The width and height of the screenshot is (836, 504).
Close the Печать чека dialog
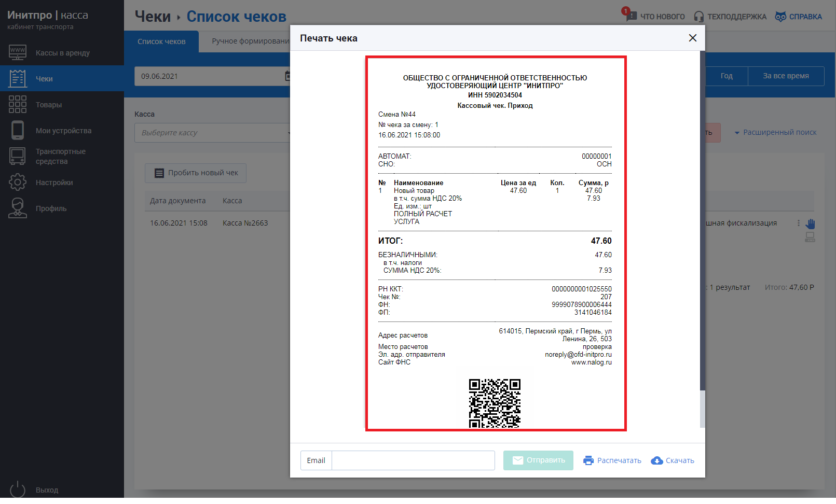pos(692,38)
